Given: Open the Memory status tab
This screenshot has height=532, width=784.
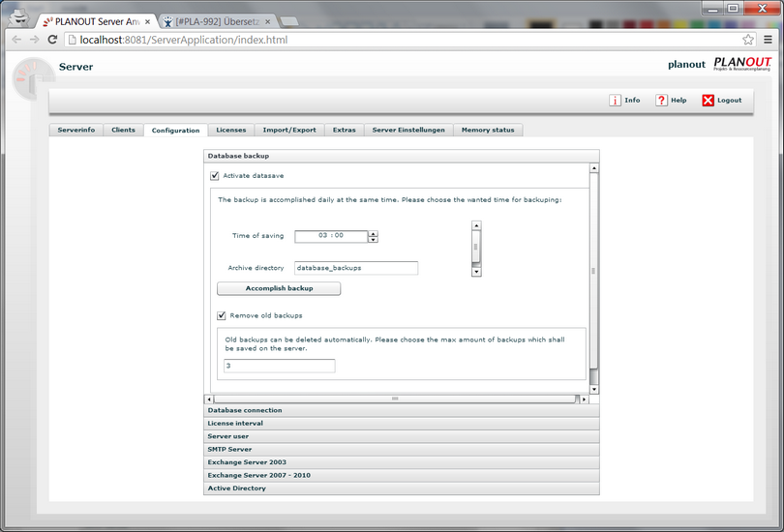Looking at the screenshot, I should 488,130.
